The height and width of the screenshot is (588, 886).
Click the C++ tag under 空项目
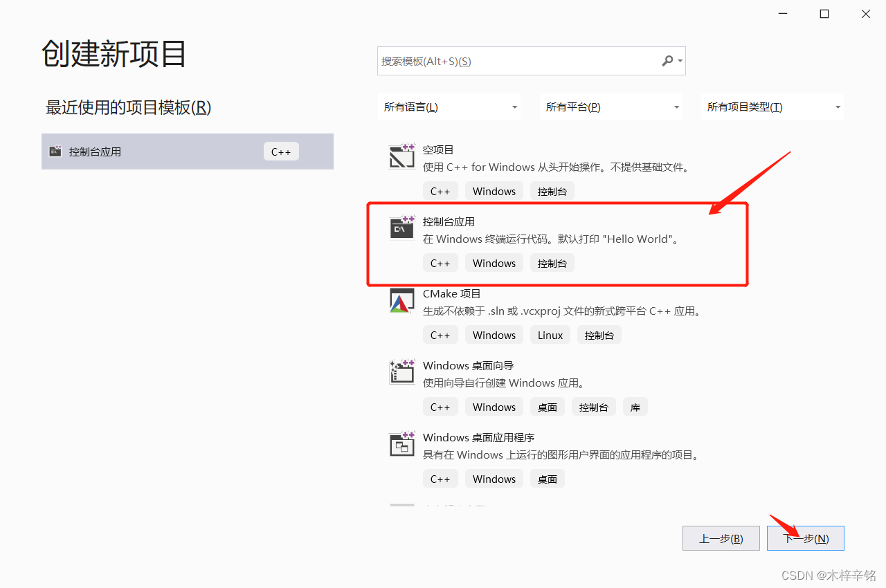440,191
